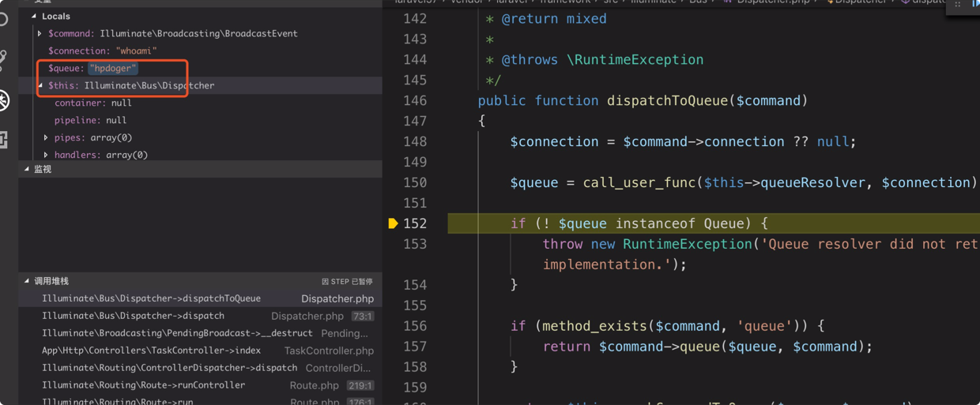Viewport: 980px width, 405px height.
Task: Select the $queue "hpdoger" variable
Action: coord(92,69)
